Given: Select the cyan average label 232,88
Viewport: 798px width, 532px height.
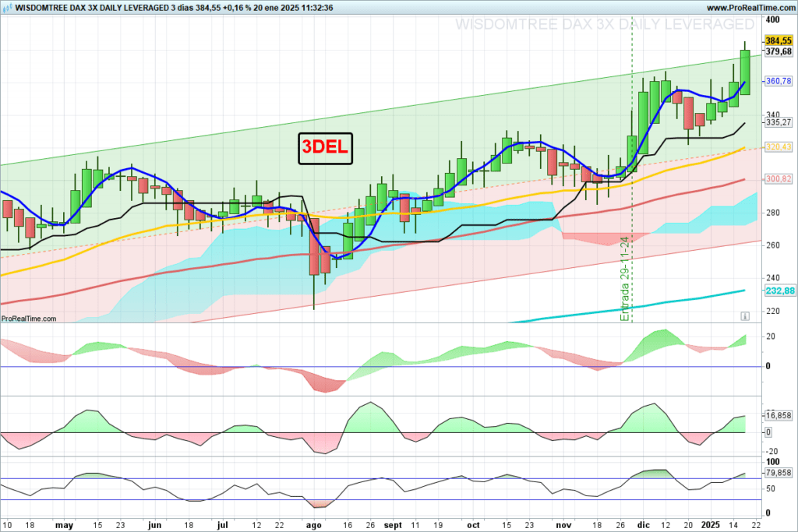Looking at the screenshot, I should pos(779,291).
